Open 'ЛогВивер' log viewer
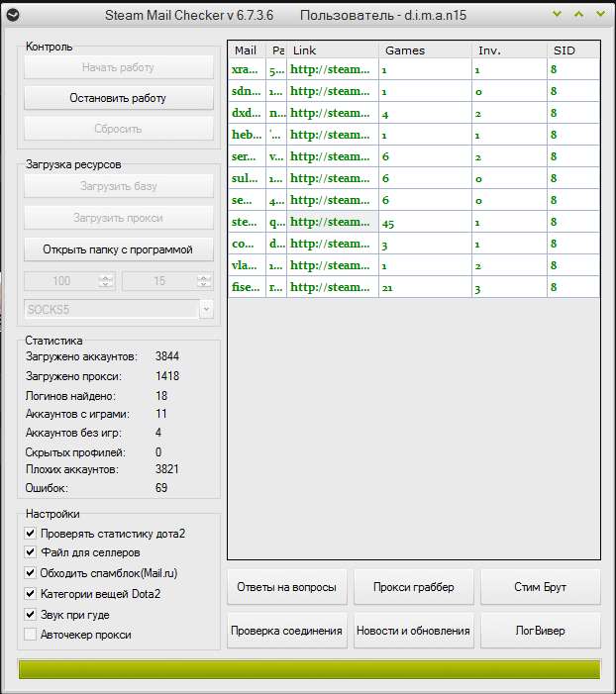The height and width of the screenshot is (694, 616). coord(541,631)
